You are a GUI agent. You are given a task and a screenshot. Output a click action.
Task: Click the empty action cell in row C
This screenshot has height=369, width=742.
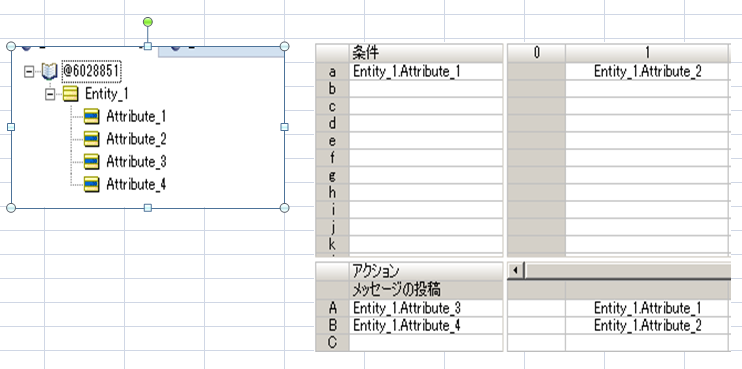pos(426,343)
